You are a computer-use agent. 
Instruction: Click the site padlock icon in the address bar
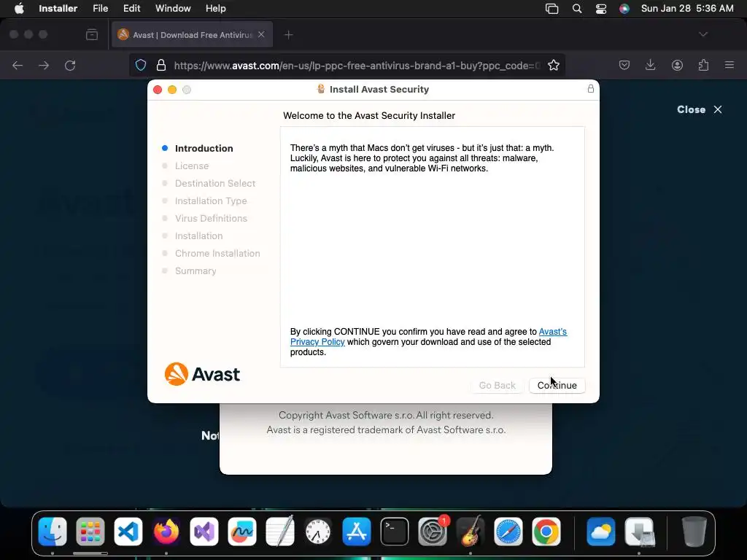click(161, 65)
